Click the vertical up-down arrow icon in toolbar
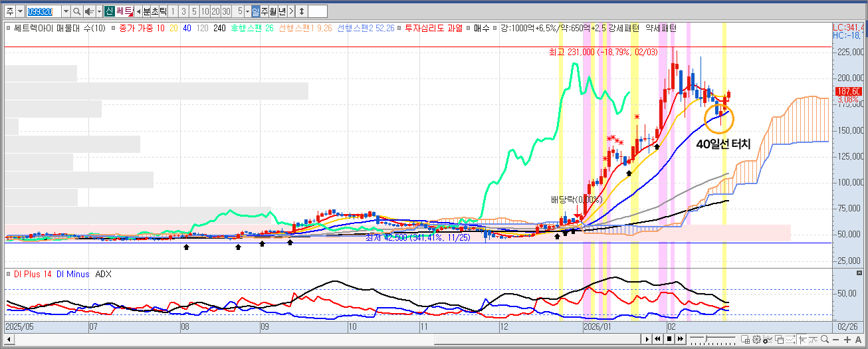 [302, 11]
